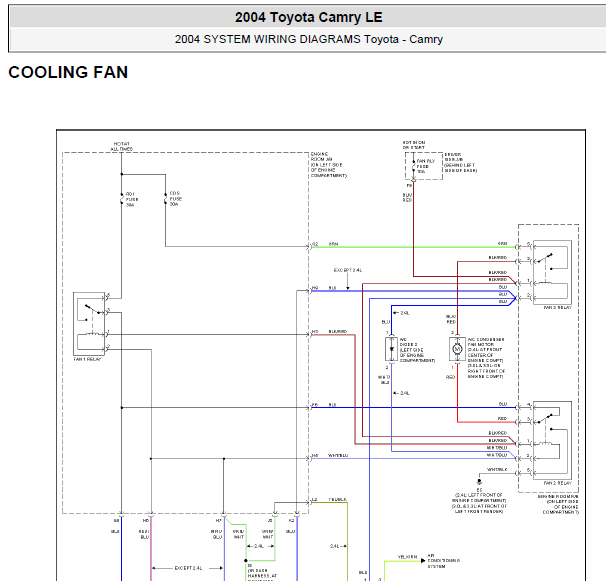Click the ground symbol below the WHT/BLK wire
This screenshot has width=606, height=581.
pos(479,482)
